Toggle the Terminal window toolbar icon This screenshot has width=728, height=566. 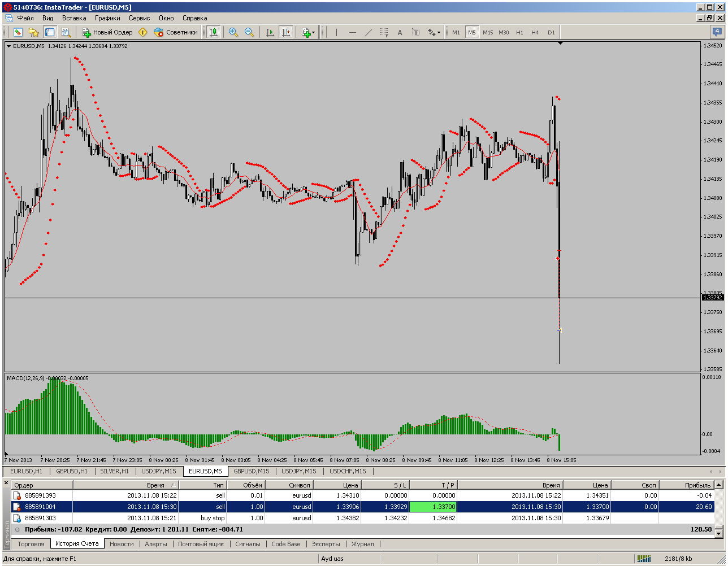point(50,32)
